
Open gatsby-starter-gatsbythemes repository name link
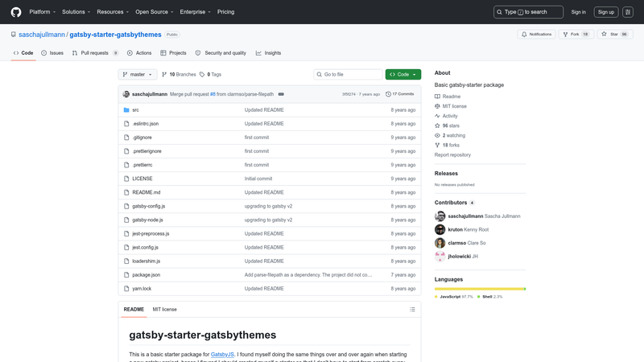click(115, 35)
